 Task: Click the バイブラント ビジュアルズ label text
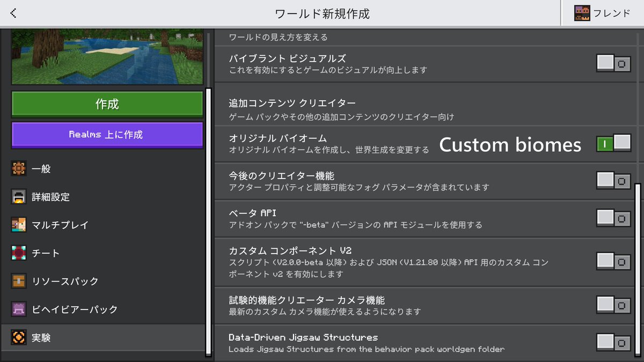point(288,58)
